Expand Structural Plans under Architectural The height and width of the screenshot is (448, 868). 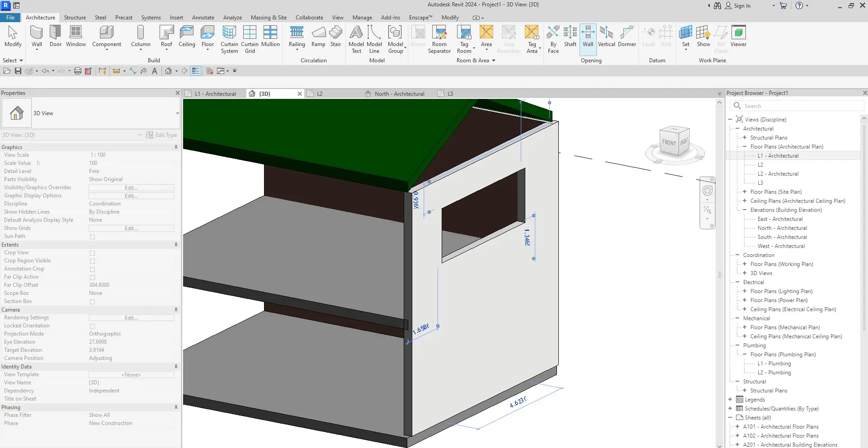745,138
